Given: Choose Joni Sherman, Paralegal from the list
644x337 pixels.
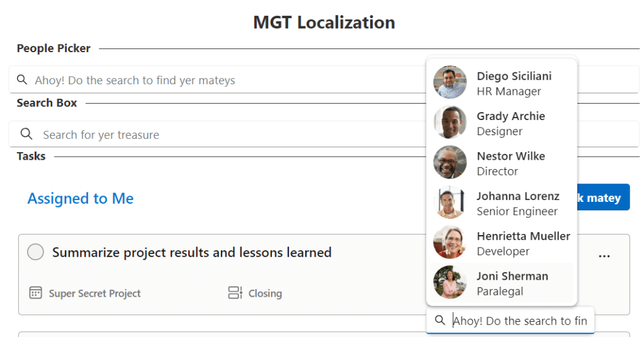Looking at the screenshot, I should tap(512, 283).
